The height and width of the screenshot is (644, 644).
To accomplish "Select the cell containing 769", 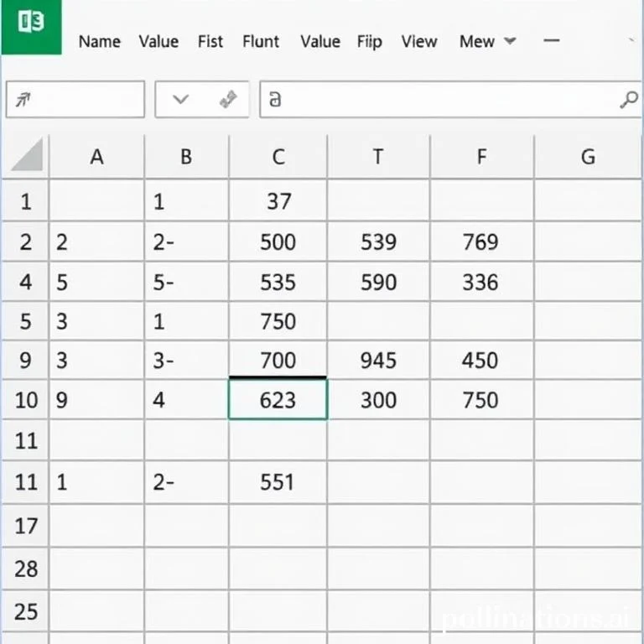I will [480, 242].
